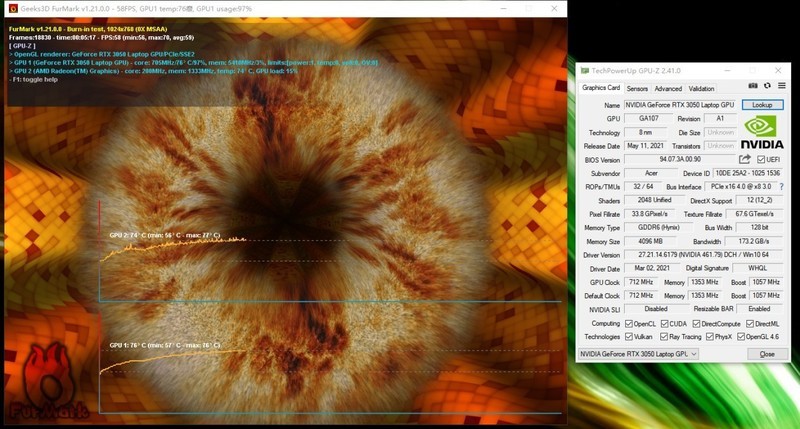The width and height of the screenshot is (800, 429).
Task: Select the Validation tab
Action: 701,88
